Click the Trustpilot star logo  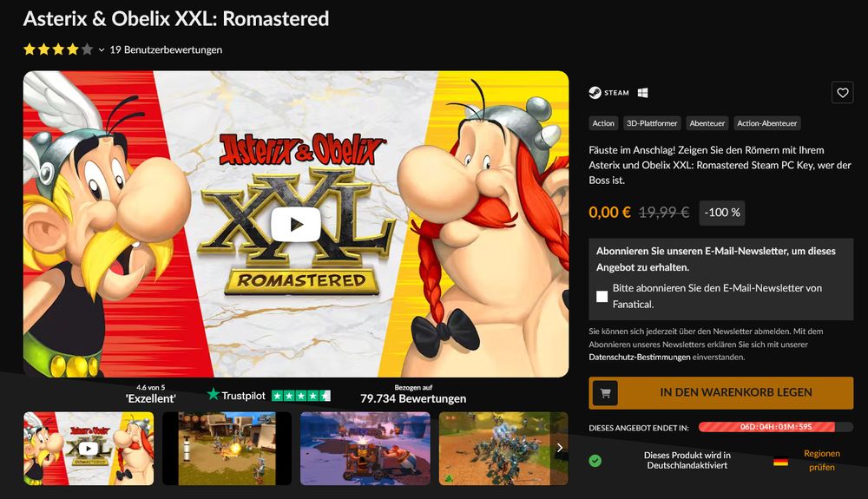click(x=214, y=395)
